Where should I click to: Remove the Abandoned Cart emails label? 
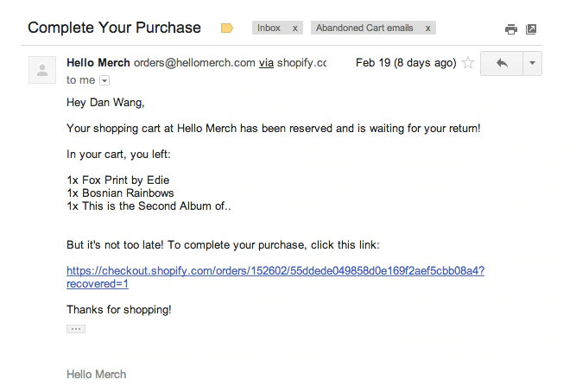(428, 28)
